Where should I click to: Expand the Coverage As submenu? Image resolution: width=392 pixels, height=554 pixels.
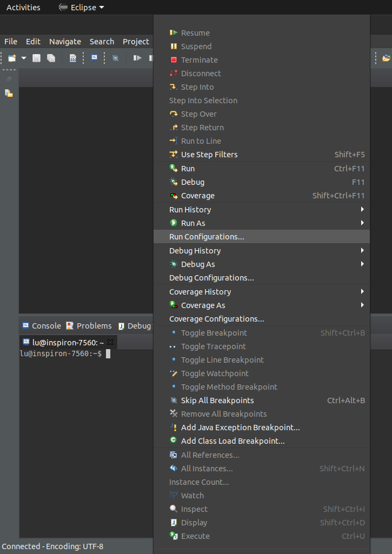coord(262,305)
